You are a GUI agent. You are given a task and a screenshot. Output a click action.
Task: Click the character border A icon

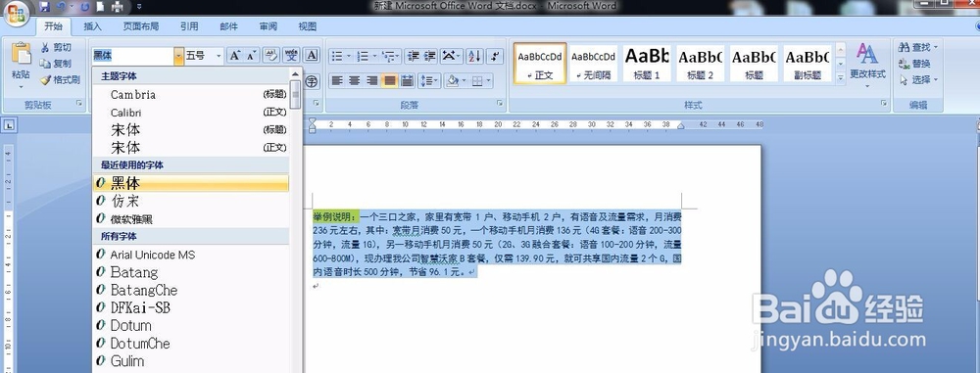tap(312, 56)
